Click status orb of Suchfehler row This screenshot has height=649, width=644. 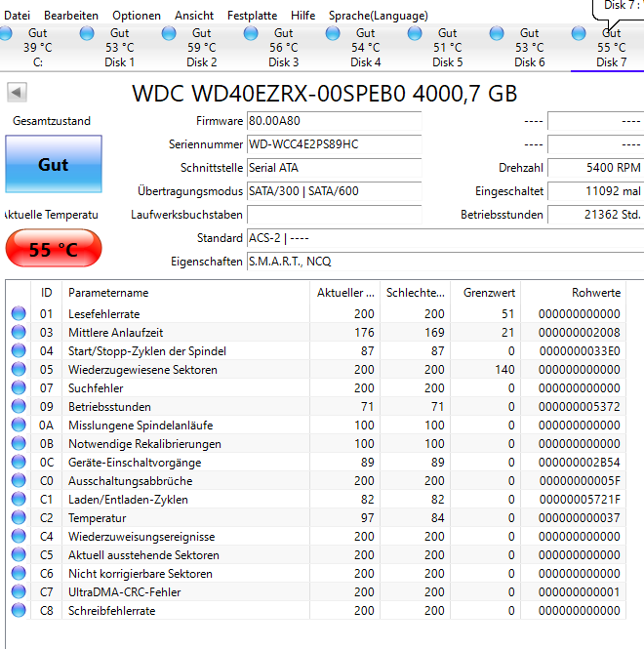pos(19,387)
